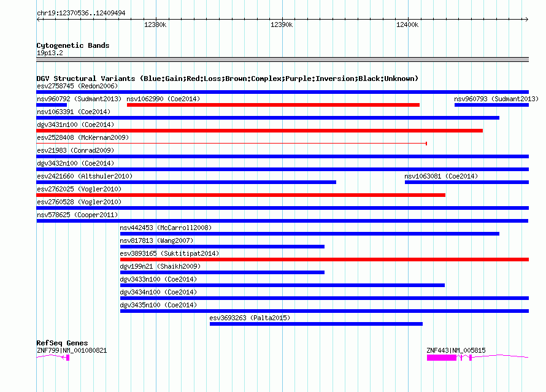Select the blue nsv1063391 gain bar
This screenshot has height=392, width=546.
pyautogui.click(x=267, y=118)
